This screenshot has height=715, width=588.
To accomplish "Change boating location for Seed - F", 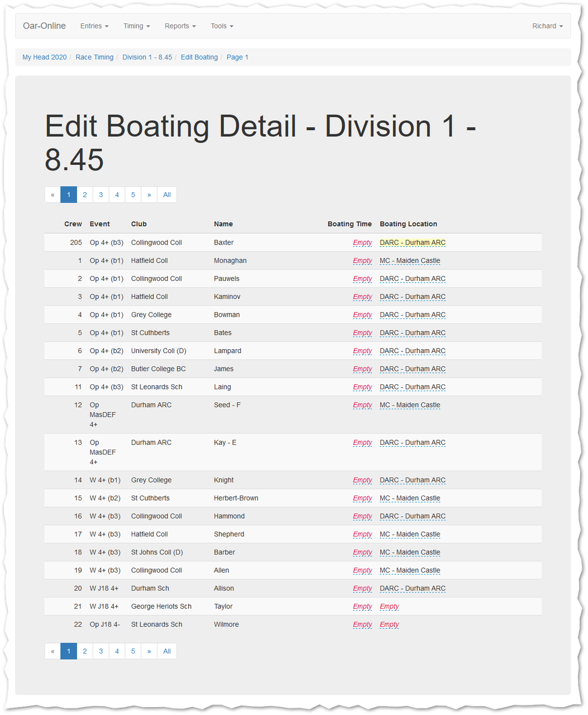I will (410, 405).
